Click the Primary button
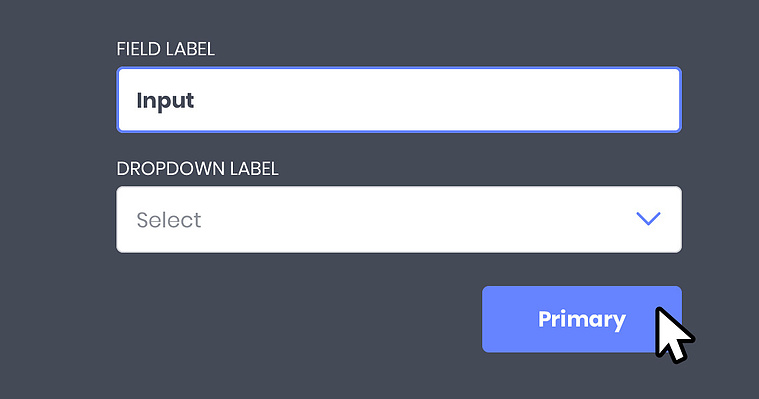 coord(582,319)
